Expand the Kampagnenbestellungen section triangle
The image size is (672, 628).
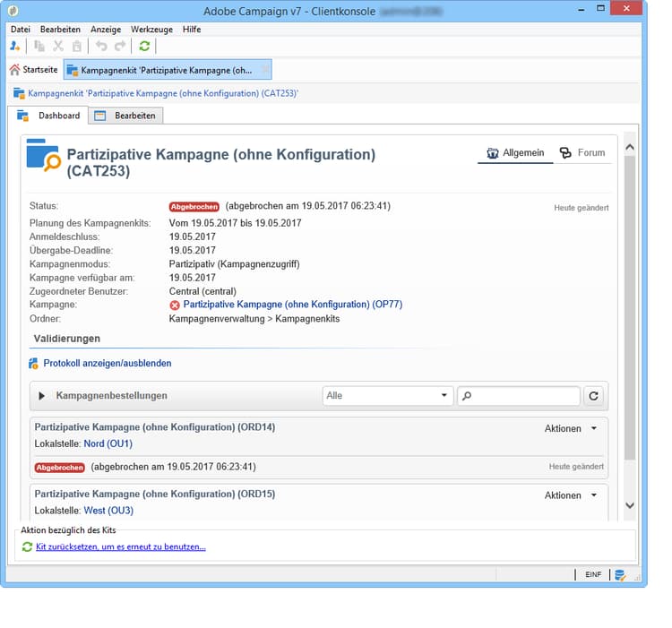click(x=41, y=396)
